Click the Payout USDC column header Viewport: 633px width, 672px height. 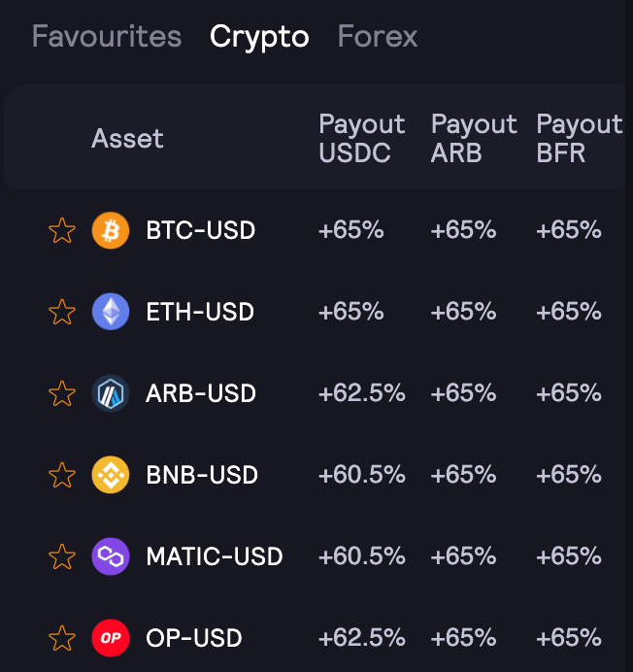(361, 138)
